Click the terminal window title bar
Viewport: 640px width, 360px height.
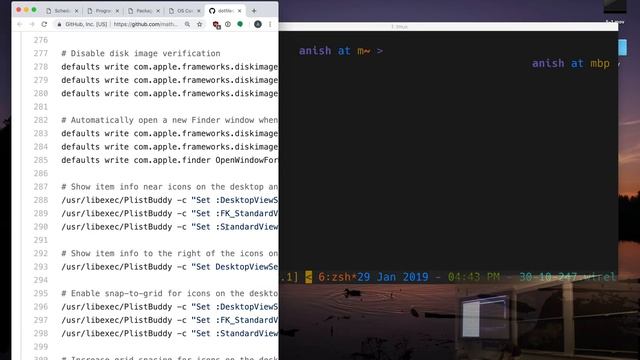(449, 27)
